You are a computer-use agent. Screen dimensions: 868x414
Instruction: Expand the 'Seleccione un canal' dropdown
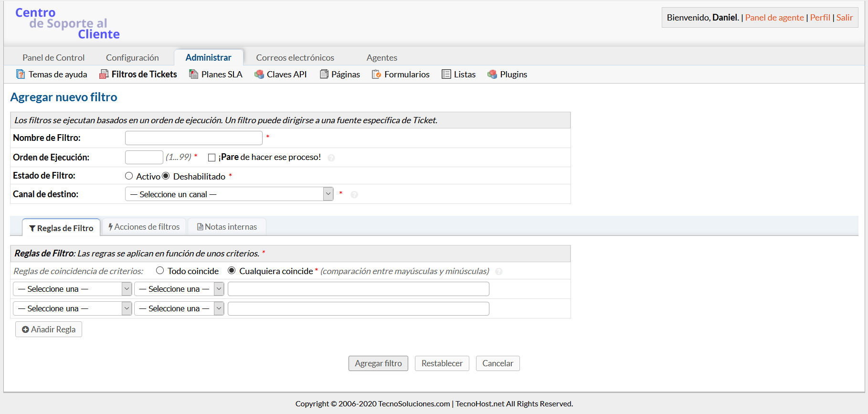(229, 194)
